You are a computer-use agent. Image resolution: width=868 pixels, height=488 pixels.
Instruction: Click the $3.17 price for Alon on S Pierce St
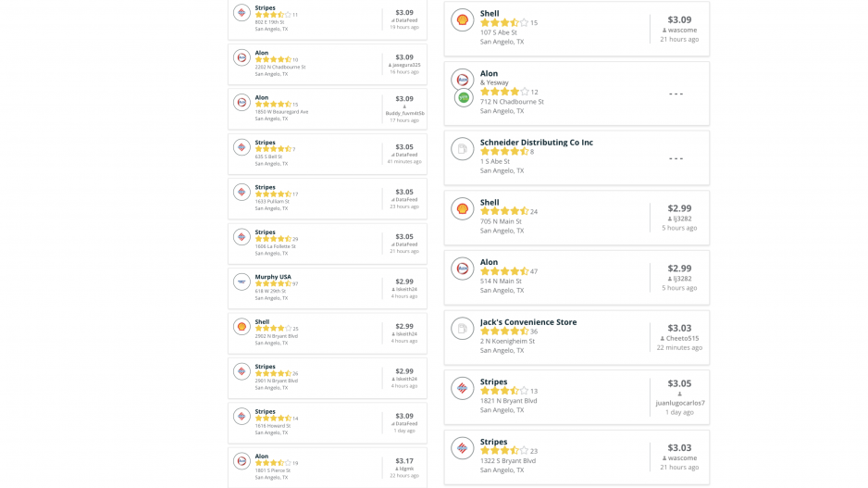404,461
